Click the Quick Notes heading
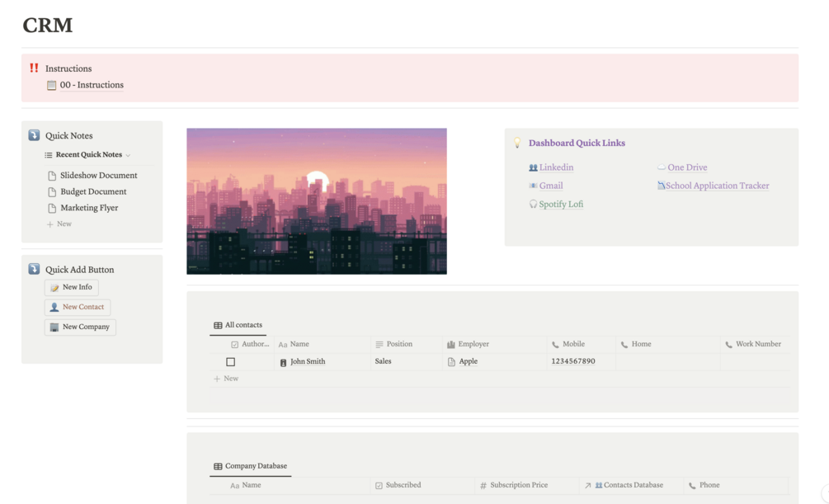Image resolution: width=829 pixels, height=504 pixels. click(x=68, y=135)
